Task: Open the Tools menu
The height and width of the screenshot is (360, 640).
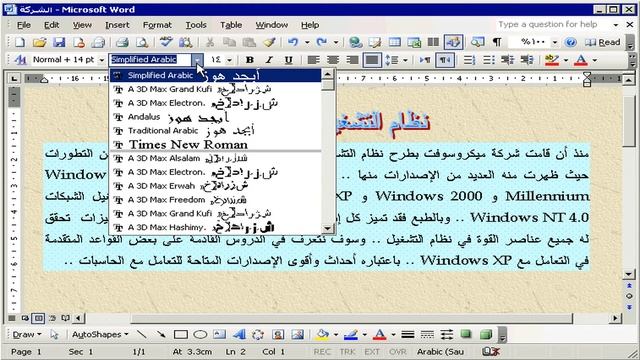Action: pos(196,25)
